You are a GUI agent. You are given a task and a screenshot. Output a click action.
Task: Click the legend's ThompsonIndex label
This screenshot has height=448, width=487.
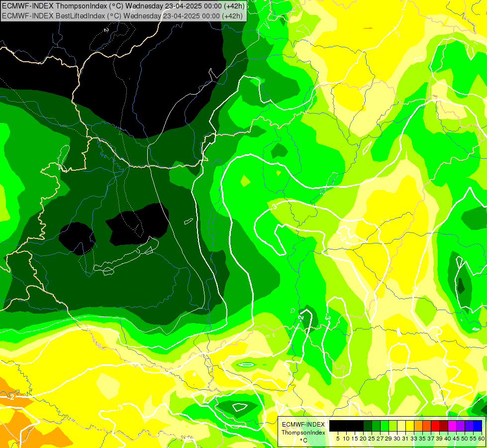coord(303,433)
